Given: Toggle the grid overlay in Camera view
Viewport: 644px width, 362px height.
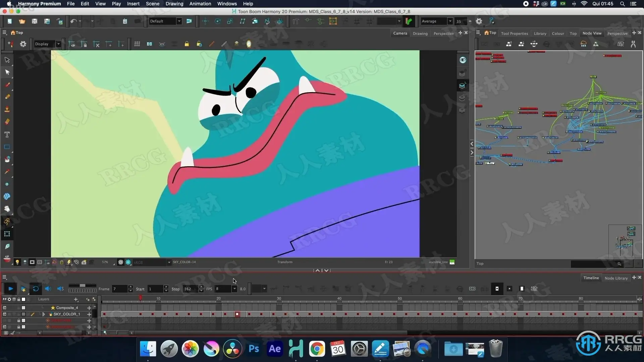Looking at the screenshot, I should click(137, 44).
